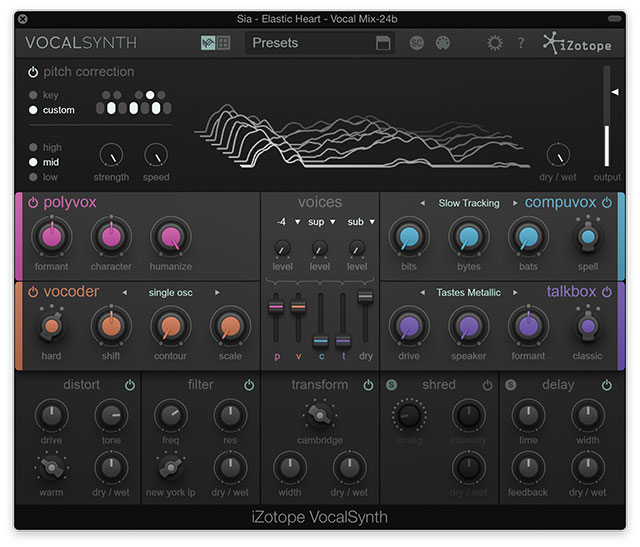Go to previous vocoder mode before single osc
Viewport: 640px width, 547px height.
pos(124,292)
